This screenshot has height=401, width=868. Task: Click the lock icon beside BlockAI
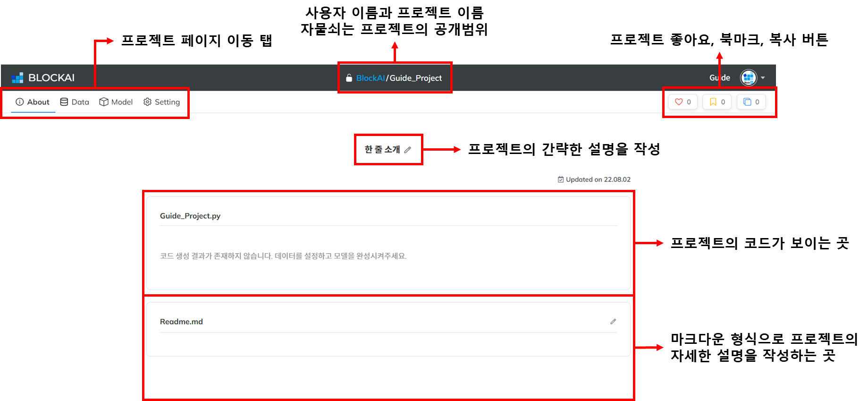(x=349, y=78)
